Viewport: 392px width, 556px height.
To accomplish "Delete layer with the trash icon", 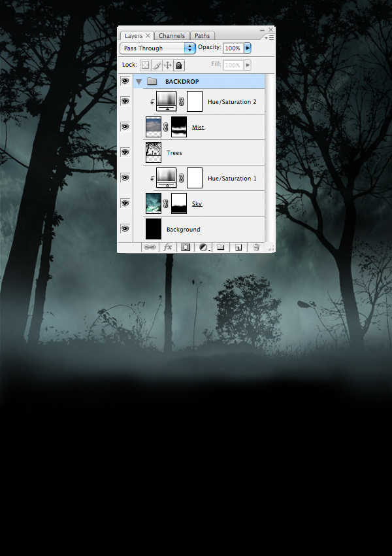I will (256, 247).
